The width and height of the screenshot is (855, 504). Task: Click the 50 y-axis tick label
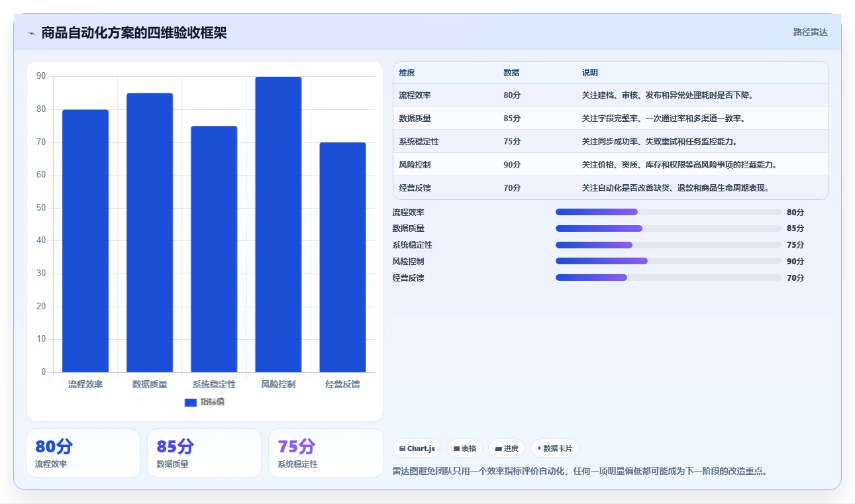click(x=41, y=208)
